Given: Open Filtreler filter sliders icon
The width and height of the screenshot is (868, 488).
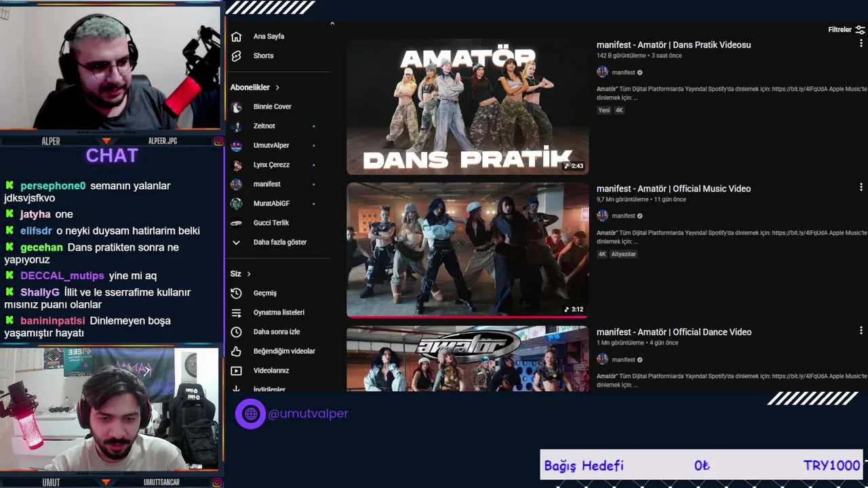Looking at the screenshot, I should coord(860,30).
